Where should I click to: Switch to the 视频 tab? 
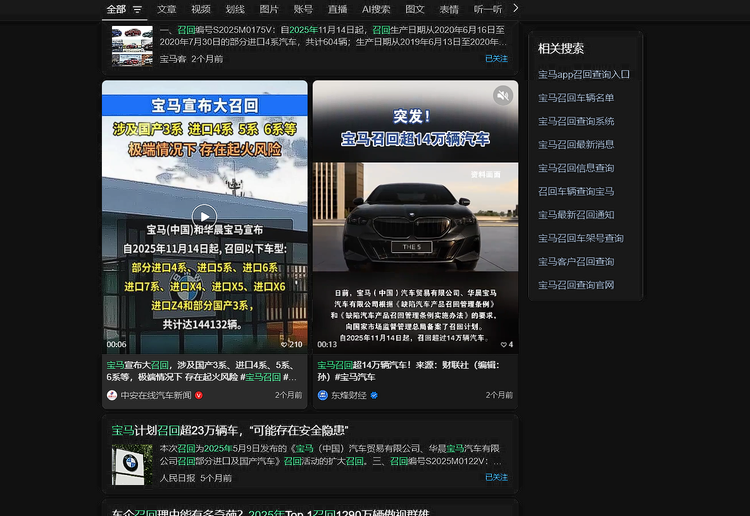[x=201, y=9]
